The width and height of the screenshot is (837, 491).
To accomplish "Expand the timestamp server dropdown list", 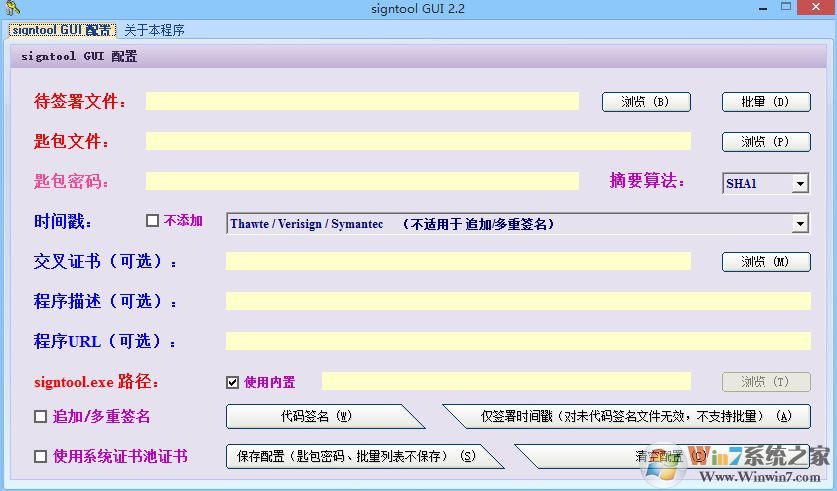I will [x=799, y=224].
